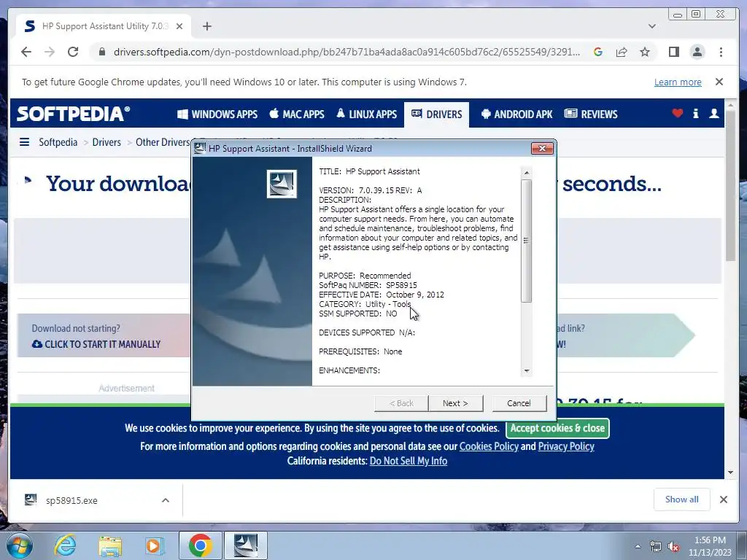This screenshot has height=560, width=747.
Task: Click the network tray icon
Action: [x=656, y=547]
